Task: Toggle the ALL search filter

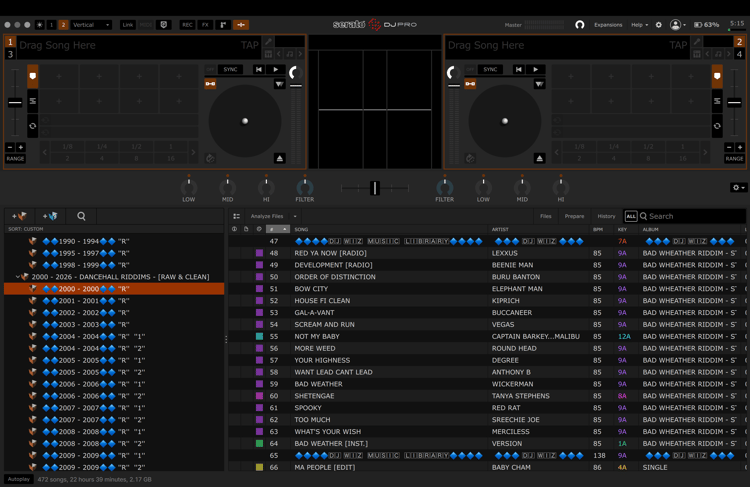Action: click(x=630, y=216)
